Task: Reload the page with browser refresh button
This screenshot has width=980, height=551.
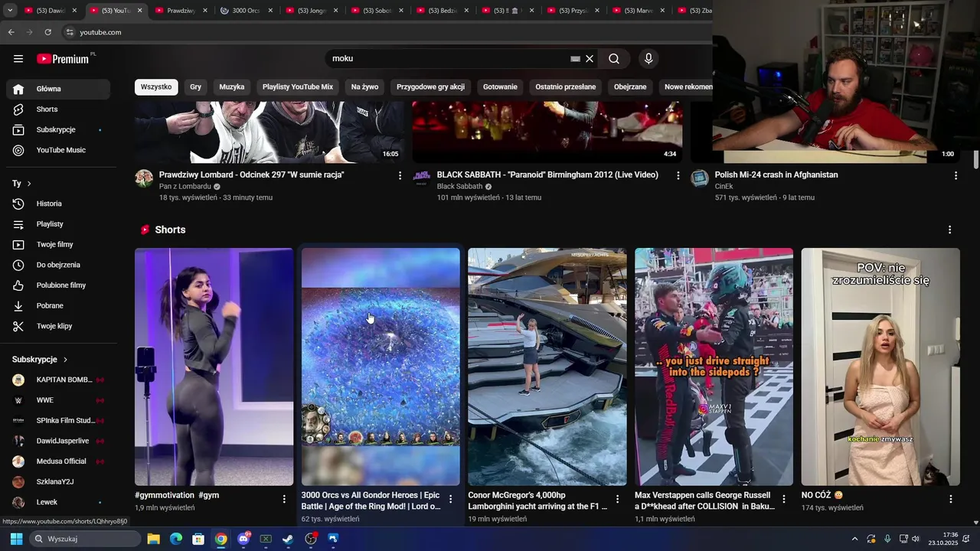Action: point(47,32)
